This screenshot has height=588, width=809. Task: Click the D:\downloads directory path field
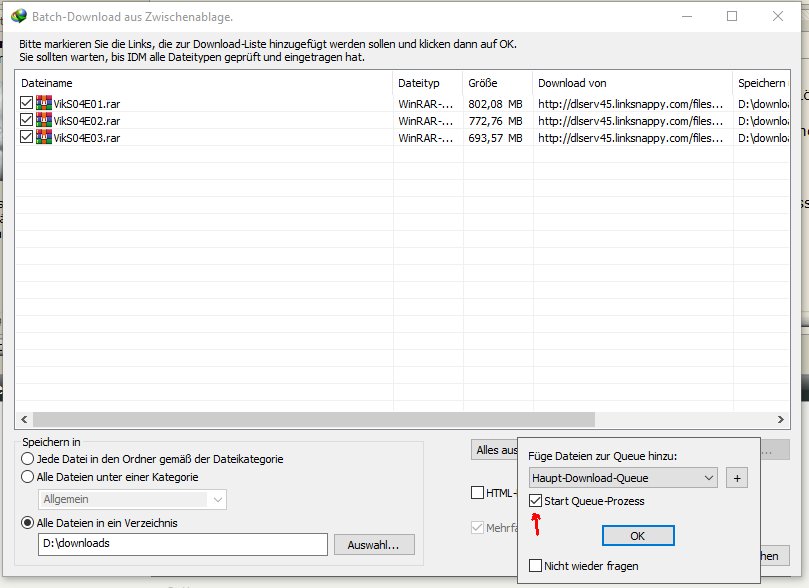click(x=181, y=544)
